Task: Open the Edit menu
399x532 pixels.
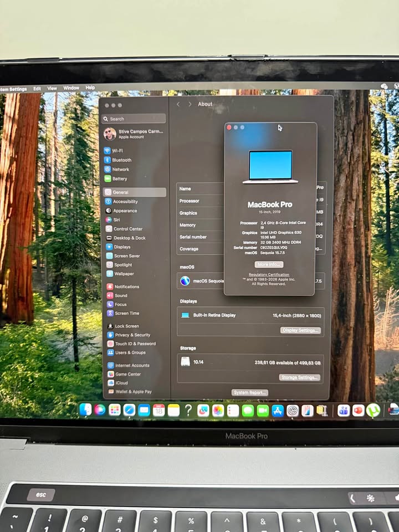Action: click(x=37, y=89)
